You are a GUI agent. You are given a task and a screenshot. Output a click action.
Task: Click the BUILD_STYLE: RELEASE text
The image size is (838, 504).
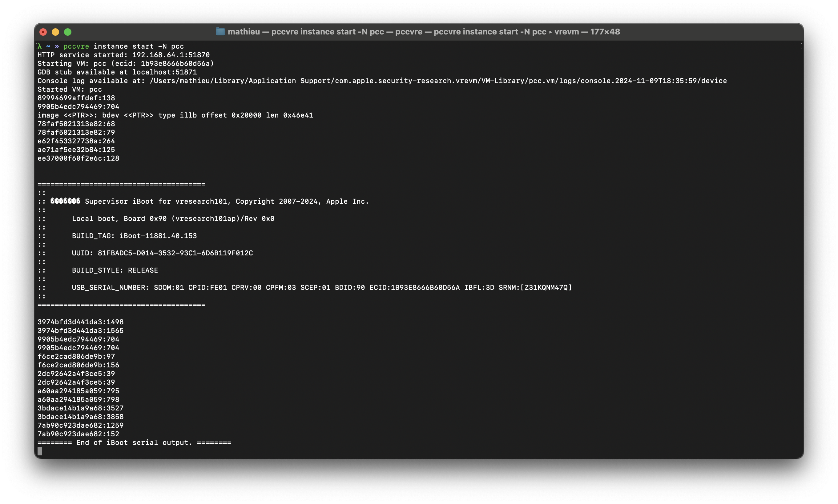[x=115, y=270]
